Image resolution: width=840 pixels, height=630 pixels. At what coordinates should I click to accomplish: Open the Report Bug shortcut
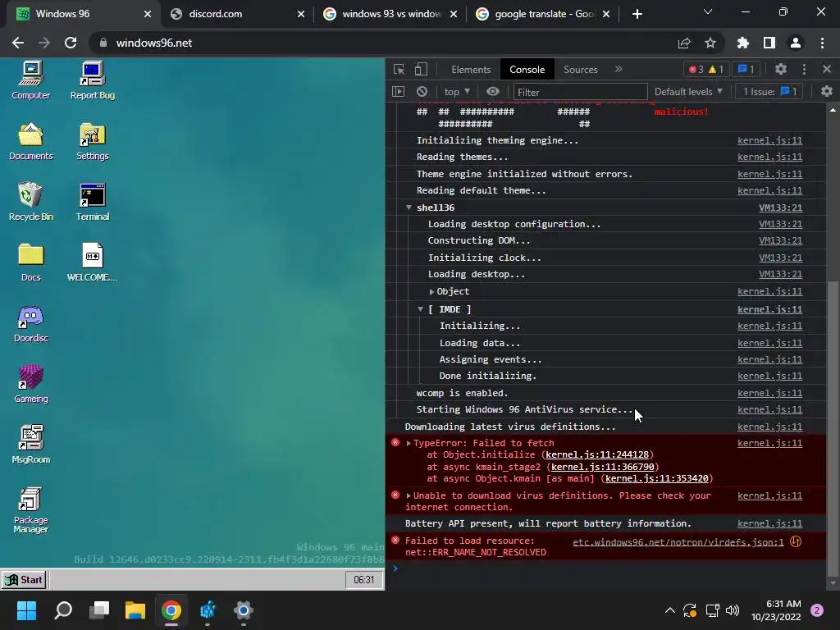coord(92,80)
